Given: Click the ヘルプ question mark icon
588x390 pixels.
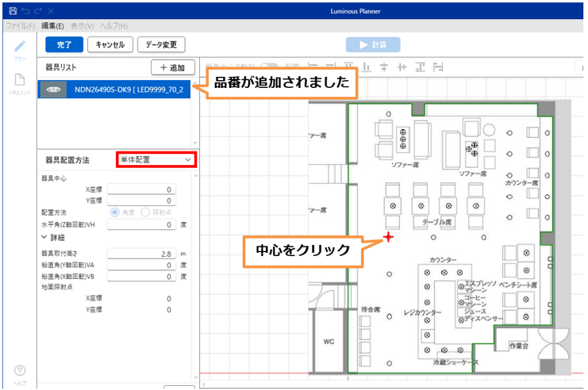Looking at the screenshot, I should (x=21, y=370).
